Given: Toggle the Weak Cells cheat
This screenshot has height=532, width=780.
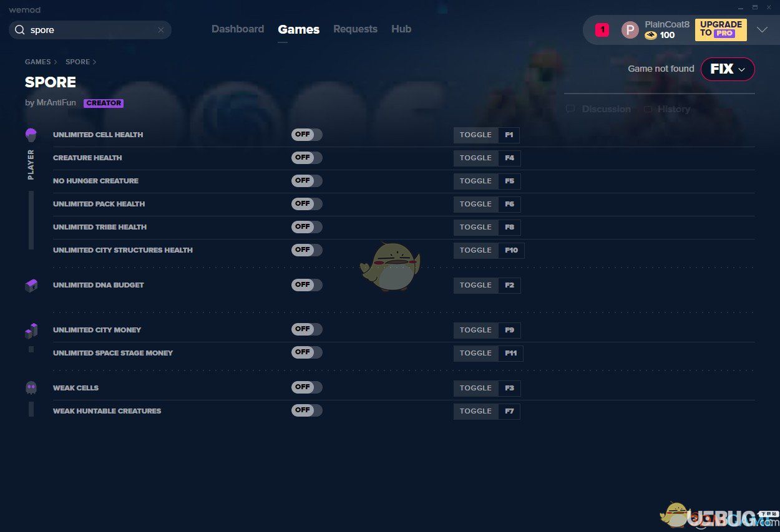Looking at the screenshot, I should [x=306, y=387].
